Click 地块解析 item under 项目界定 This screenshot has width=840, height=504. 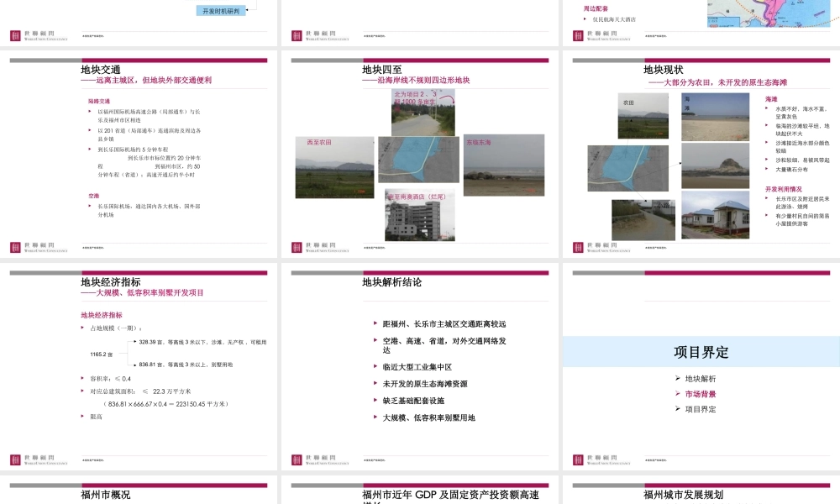pos(701,379)
